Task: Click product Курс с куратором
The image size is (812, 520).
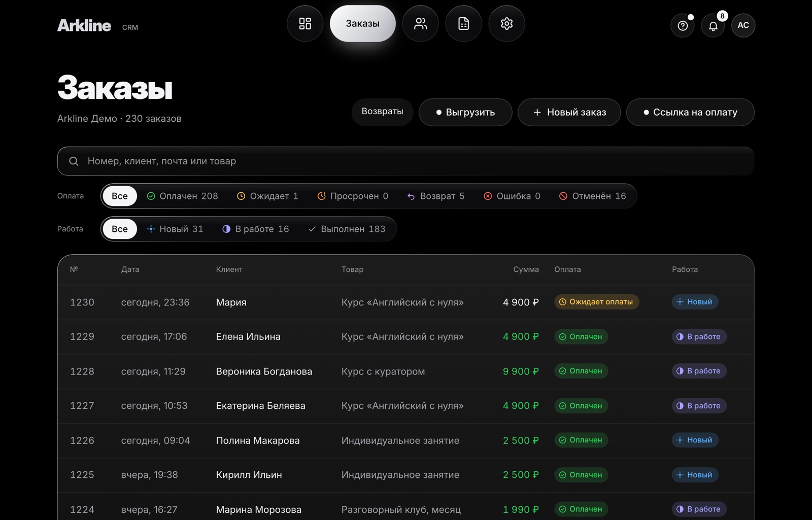Action: point(383,371)
